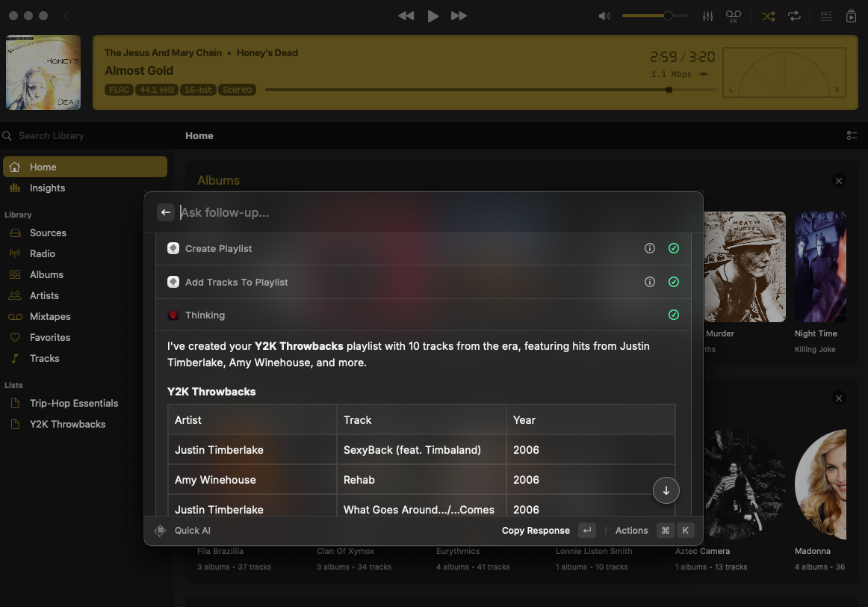Go back to the previous track

[406, 16]
